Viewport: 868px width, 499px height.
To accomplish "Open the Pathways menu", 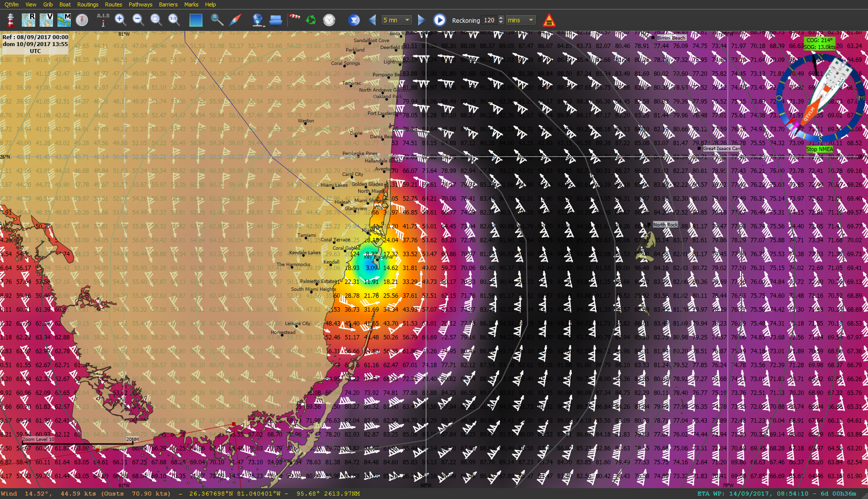I will (141, 4).
